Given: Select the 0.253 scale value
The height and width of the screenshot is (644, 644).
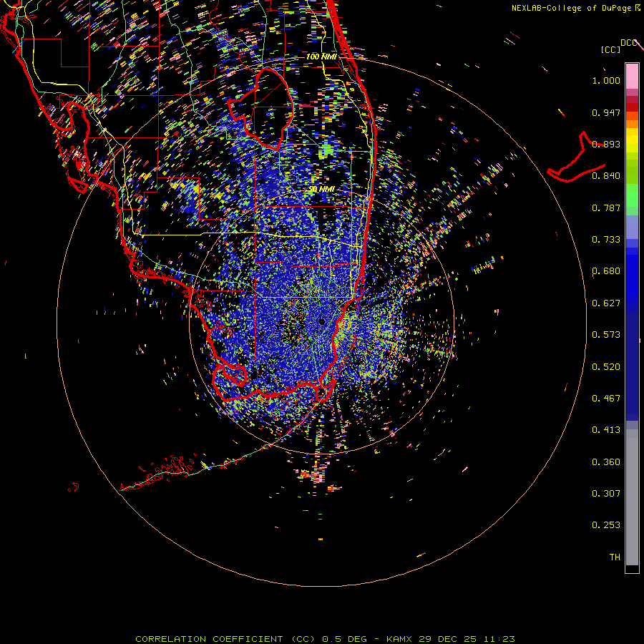Looking at the screenshot, I should coord(606,525).
